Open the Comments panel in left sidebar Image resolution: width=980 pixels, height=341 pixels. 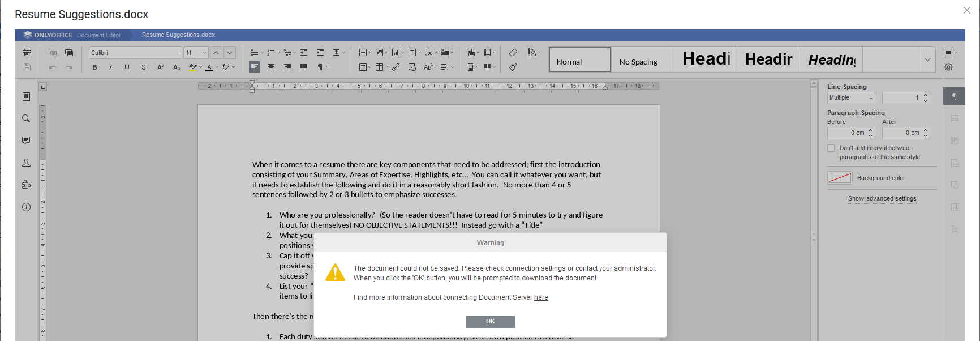(x=26, y=140)
